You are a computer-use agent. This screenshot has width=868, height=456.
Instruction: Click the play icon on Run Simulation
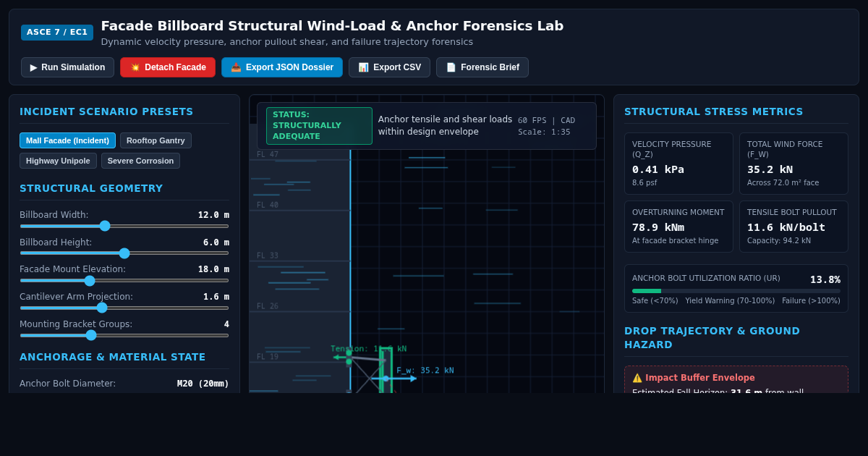click(x=33, y=67)
